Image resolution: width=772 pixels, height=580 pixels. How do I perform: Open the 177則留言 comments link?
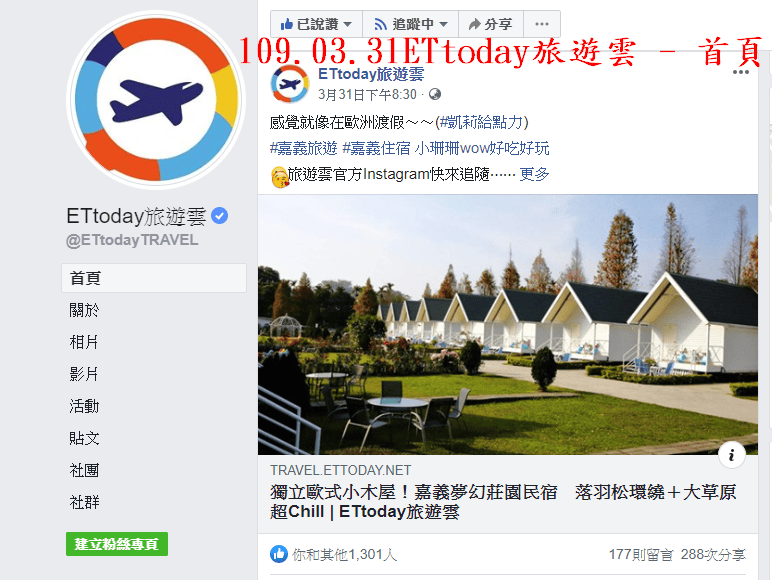tap(641, 555)
